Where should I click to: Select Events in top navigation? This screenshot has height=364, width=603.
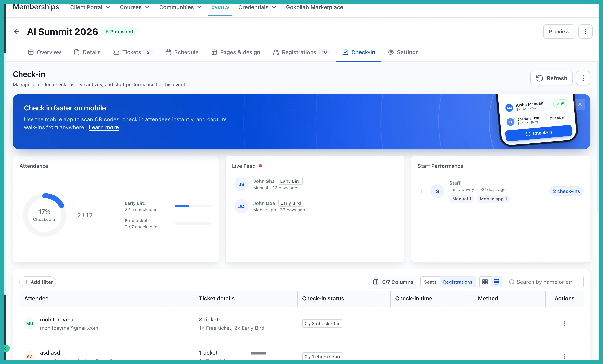(x=220, y=7)
